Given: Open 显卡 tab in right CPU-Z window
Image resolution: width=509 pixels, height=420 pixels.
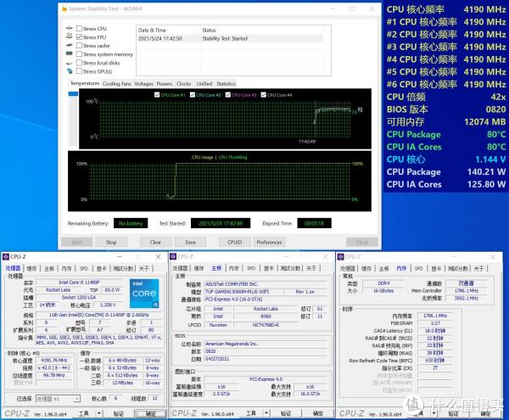Looking at the screenshot, I should click(x=436, y=268).
